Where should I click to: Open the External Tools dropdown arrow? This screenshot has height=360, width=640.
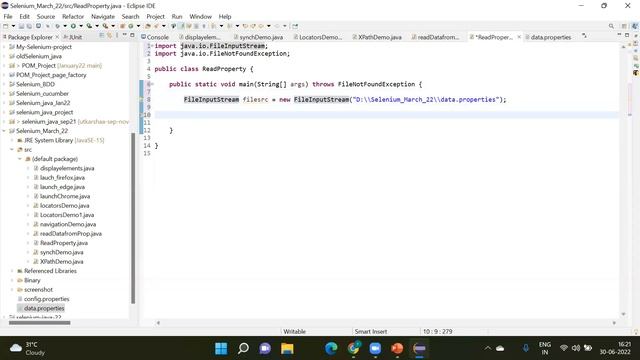point(113,26)
